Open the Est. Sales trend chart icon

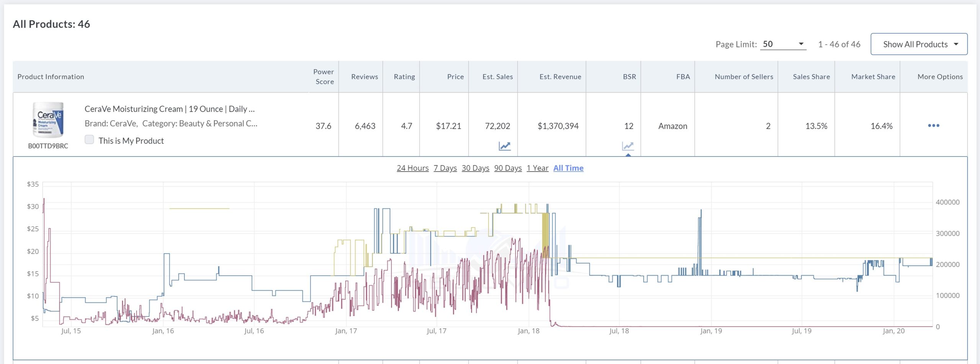[x=504, y=146]
